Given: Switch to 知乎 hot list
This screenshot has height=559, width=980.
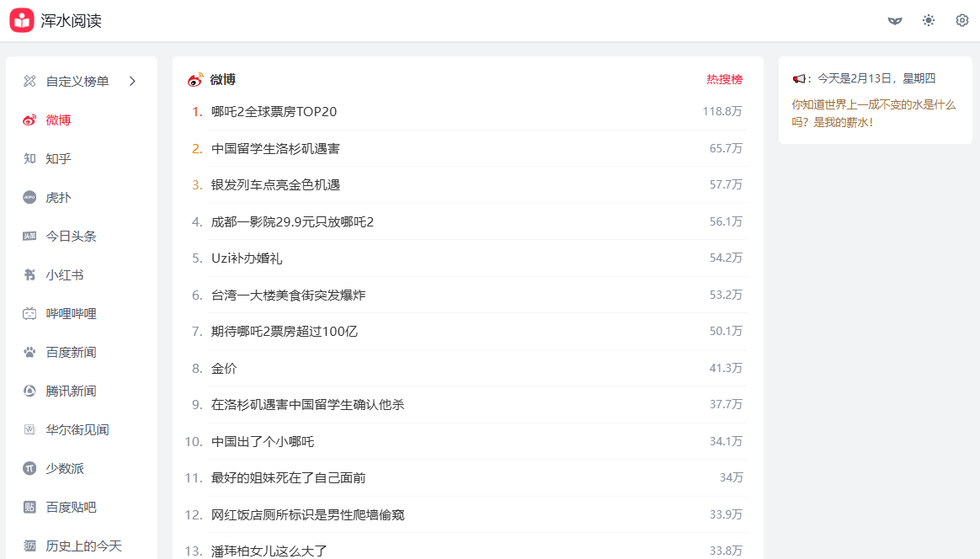Looking at the screenshot, I should click(59, 159).
